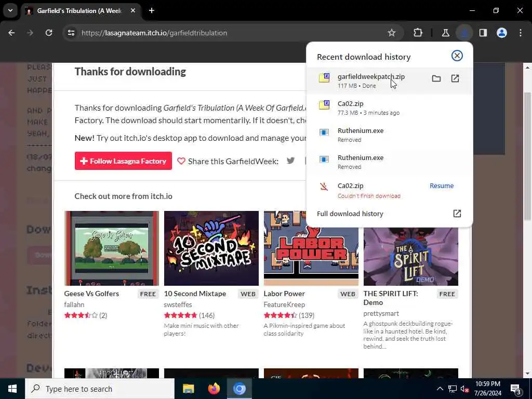This screenshot has height=399, width=532.
Task: Open the Chrome profile avatar
Action: [x=502, y=33]
